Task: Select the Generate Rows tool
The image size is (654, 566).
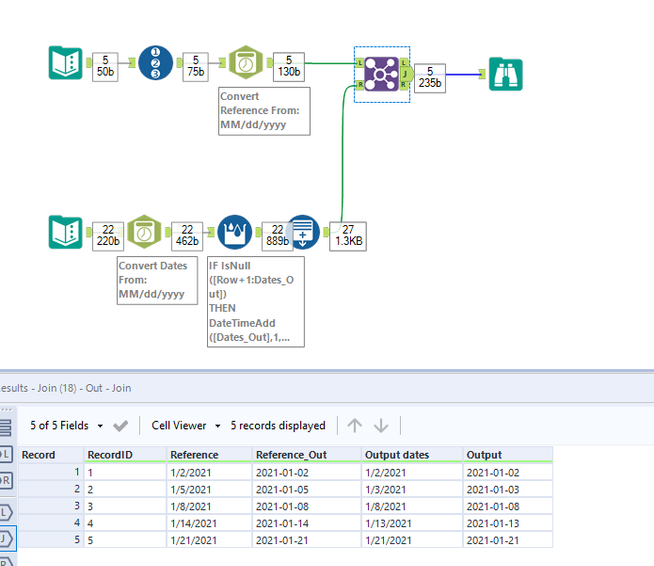Action: pyautogui.click(x=303, y=232)
